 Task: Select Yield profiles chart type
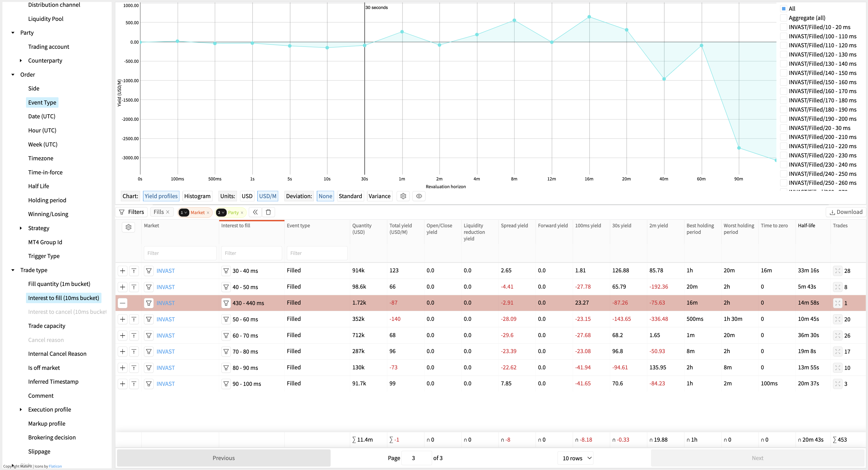click(x=161, y=196)
